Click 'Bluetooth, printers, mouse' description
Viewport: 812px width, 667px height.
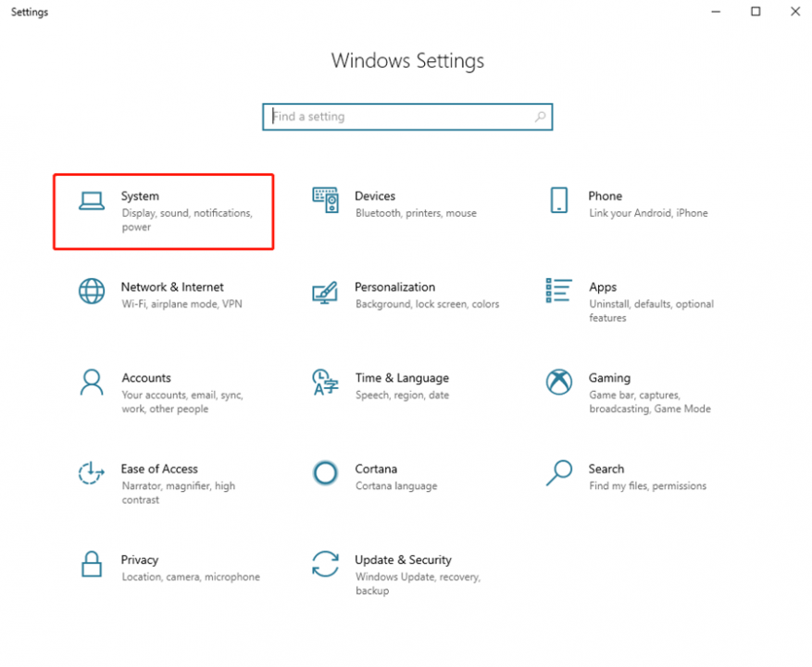point(416,213)
